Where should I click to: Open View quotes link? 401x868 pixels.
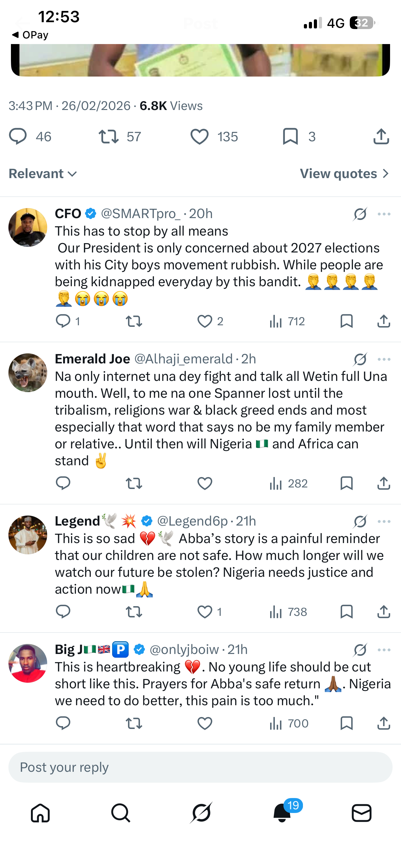coord(344,173)
